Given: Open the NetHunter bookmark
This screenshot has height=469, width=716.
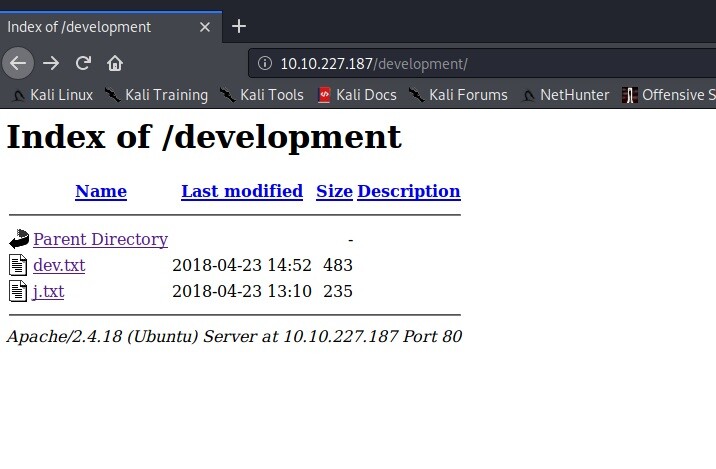Looking at the screenshot, I should (x=565, y=95).
